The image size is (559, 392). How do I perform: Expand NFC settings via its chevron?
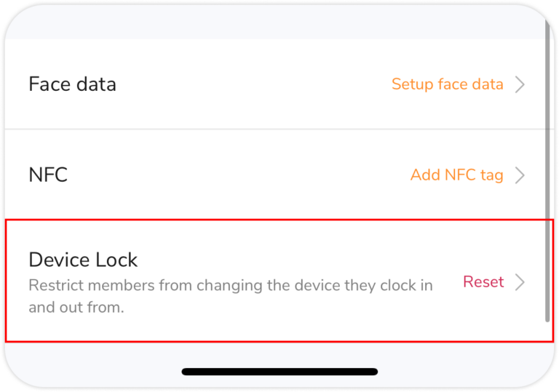(520, 175)
